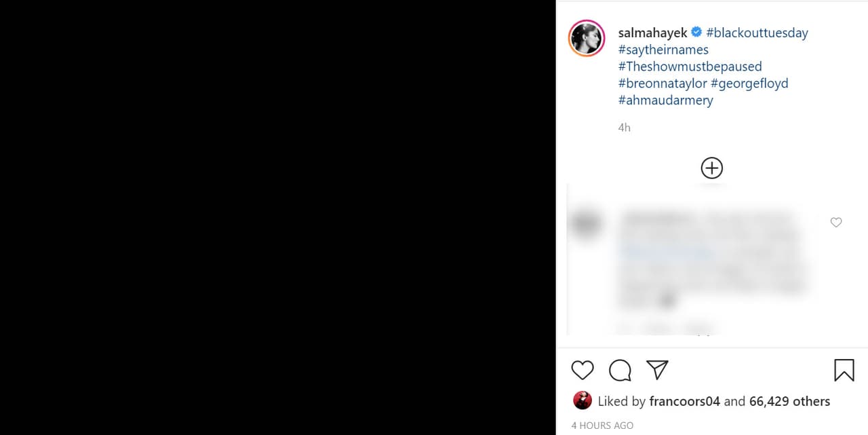The image size is (868, 435).
Task: Click the circled plus icon on the photo
Action: point(711,168)
